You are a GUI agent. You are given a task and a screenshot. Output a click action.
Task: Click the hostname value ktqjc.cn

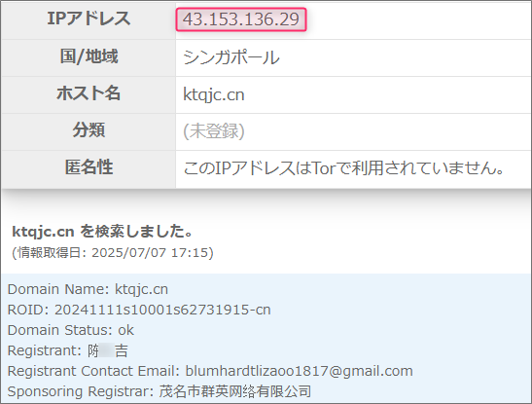tap(214, 94)
